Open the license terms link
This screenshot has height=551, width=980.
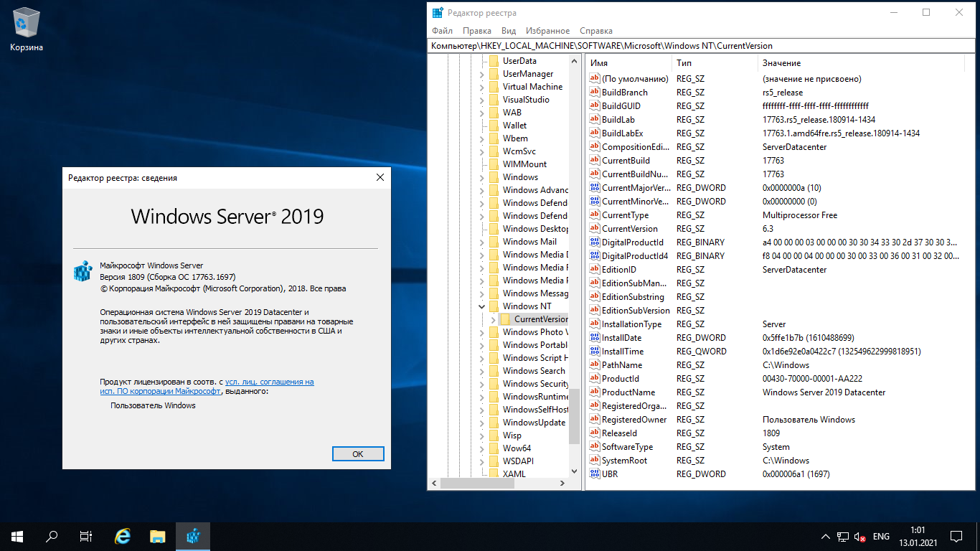(x=207, y=387)
